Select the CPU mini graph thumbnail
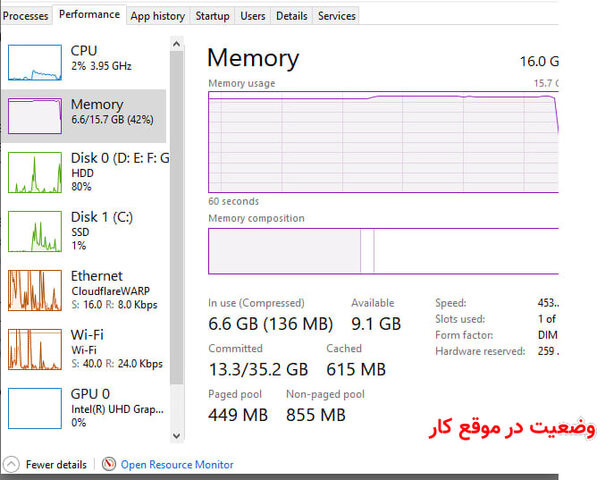This screenshot has width=605, height=480. click(34, 62)
